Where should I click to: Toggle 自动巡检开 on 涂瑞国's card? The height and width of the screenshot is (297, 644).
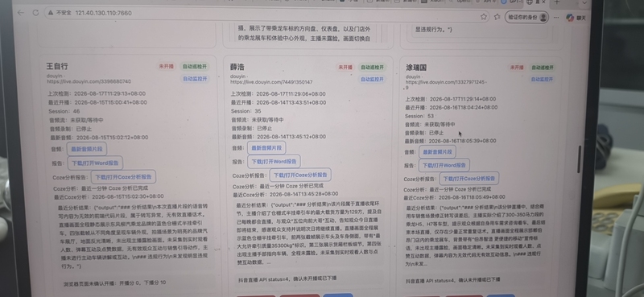(x=542, y=68)
